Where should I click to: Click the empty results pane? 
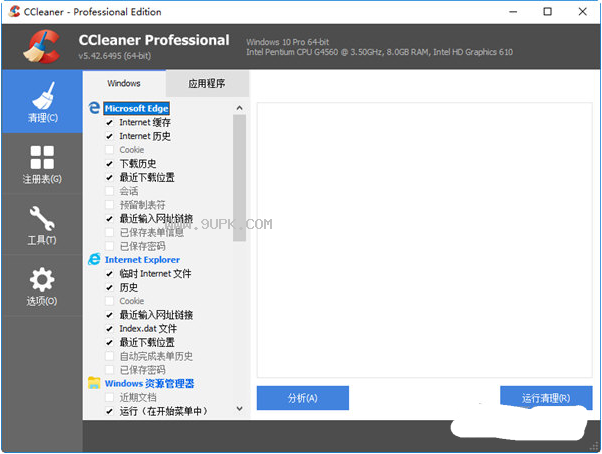point(425,240)
